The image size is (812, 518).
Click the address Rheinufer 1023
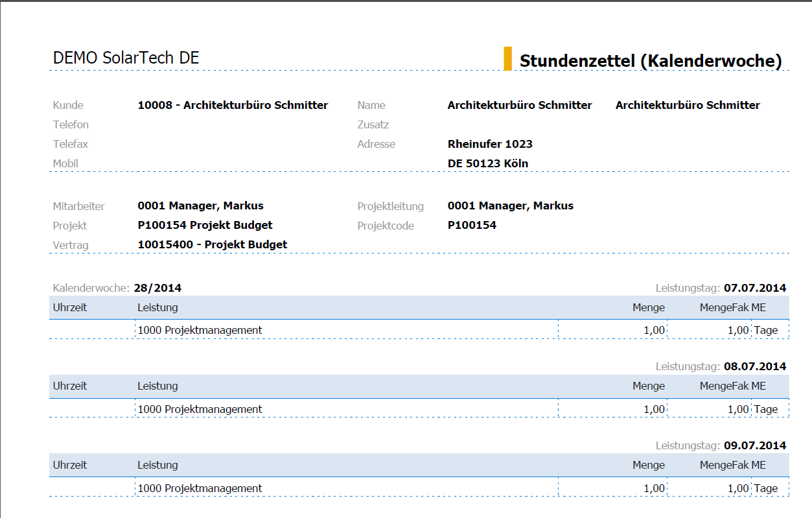point(490,144)
